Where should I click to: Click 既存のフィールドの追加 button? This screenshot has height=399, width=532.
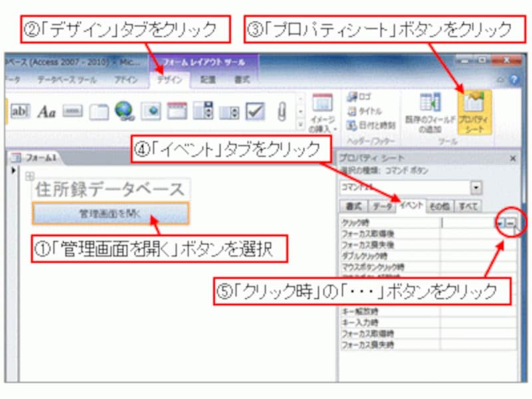pos(430,114)
